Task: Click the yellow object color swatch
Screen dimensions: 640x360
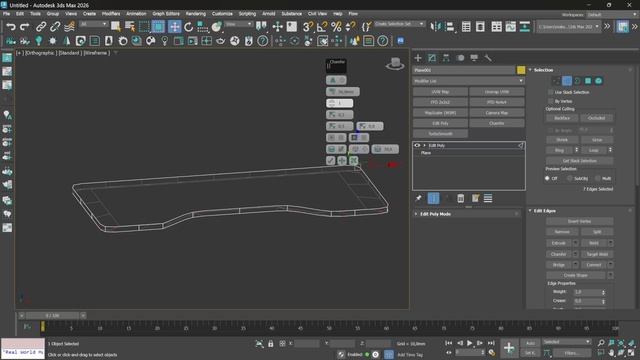Action: [521, 70]
